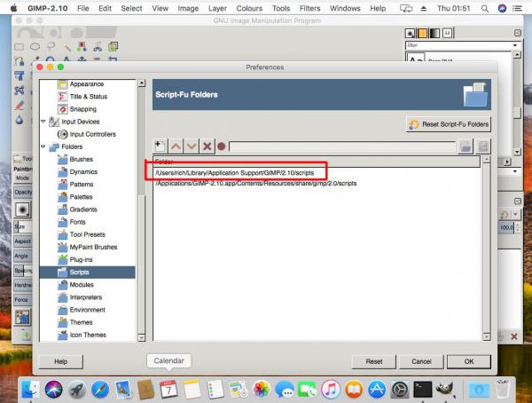532x403 pixels.
Task: Collapse the Input Devices tree node
Action: [43, 122]
